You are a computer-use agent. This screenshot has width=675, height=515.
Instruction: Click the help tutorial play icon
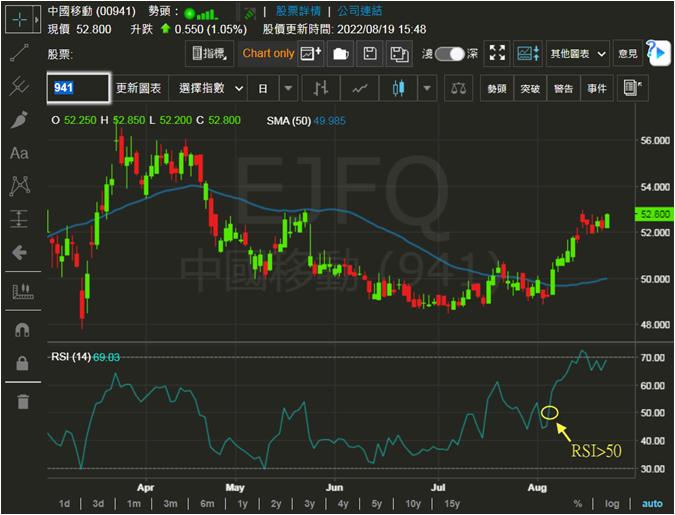pos(659,53)
